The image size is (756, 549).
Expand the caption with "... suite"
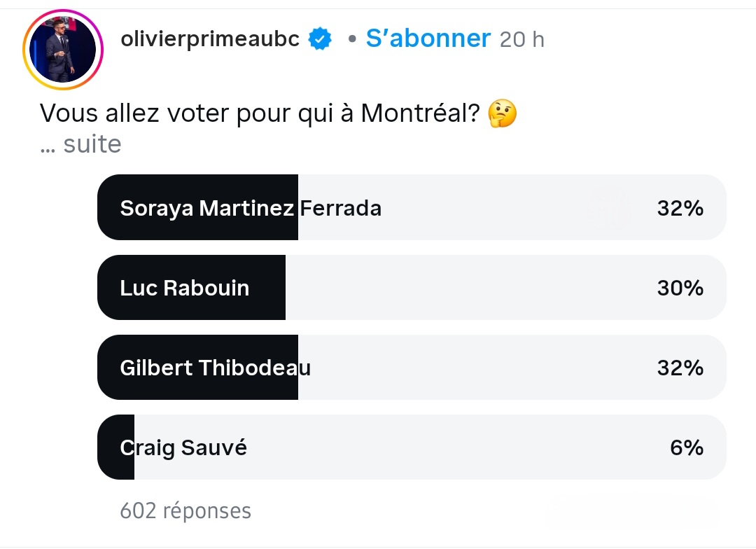(81, 144)
